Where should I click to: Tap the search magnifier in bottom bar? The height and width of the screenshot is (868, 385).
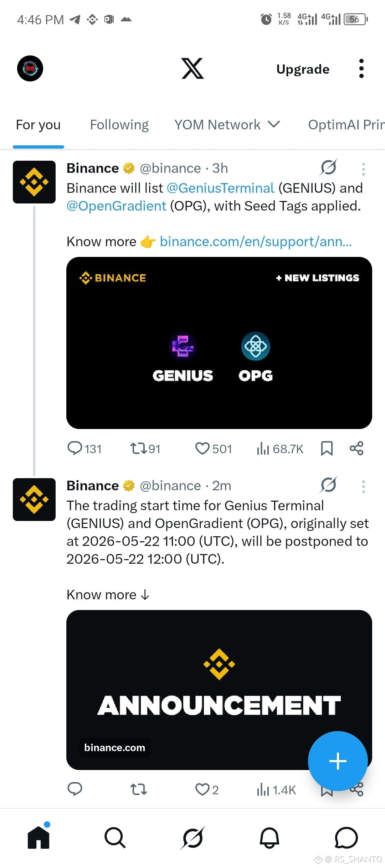115,838
